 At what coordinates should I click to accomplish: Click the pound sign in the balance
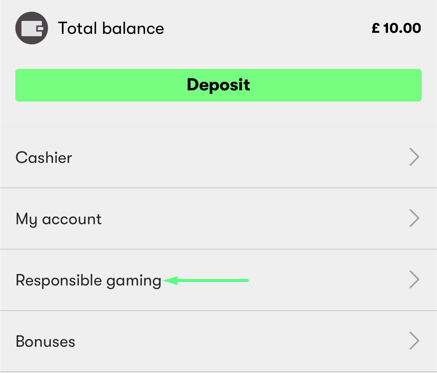click(x=376, y=28)
